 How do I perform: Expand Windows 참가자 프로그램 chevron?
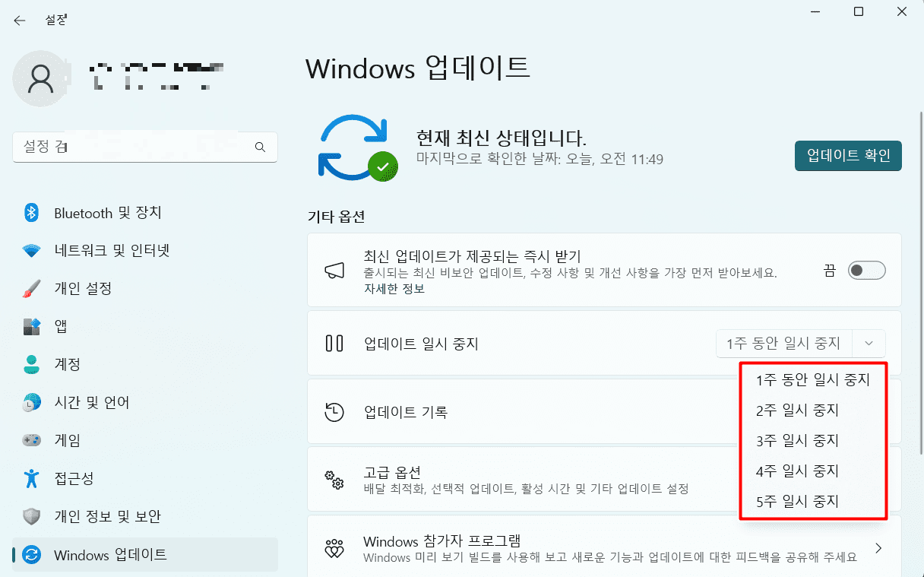[878, 548]
